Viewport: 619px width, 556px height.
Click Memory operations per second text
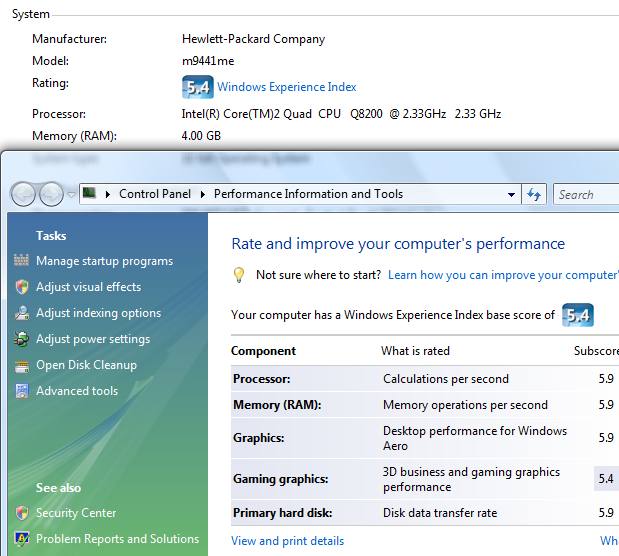465,405
